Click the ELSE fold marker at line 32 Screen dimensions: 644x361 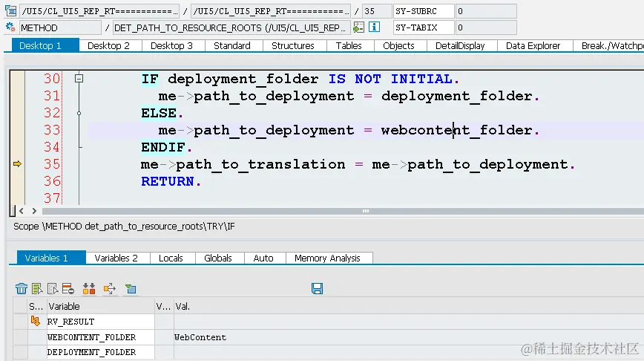tap(79, 113)
